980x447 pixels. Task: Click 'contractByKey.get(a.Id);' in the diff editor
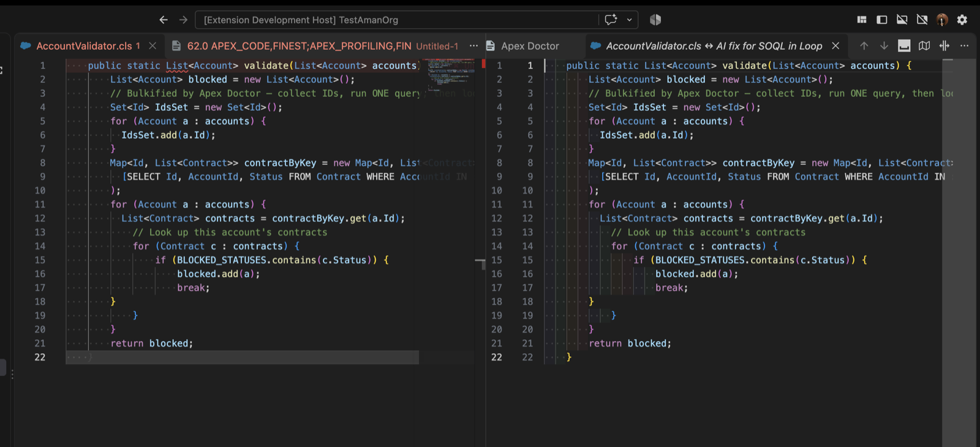click(817, 218)
